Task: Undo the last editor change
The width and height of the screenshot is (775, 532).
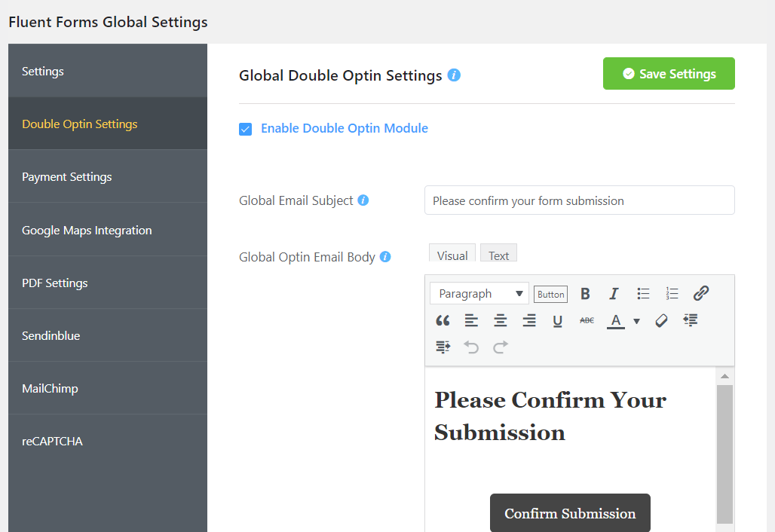Action: pos(471,347)
